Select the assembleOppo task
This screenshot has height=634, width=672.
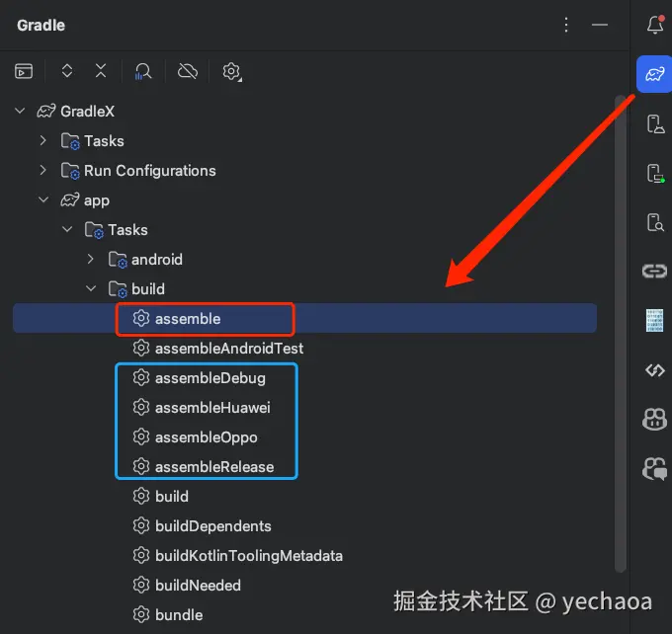pos(207,437)
